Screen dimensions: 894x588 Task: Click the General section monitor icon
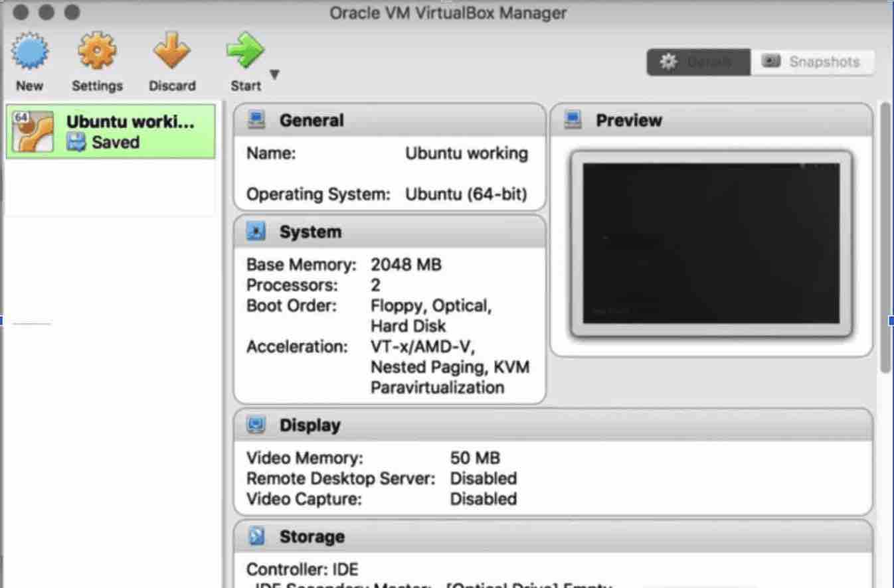pyautogui.click(x=256, y=120)
